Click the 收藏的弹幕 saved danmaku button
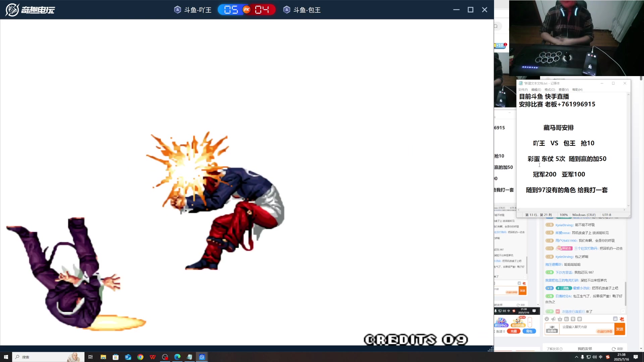 pos(604,331)
